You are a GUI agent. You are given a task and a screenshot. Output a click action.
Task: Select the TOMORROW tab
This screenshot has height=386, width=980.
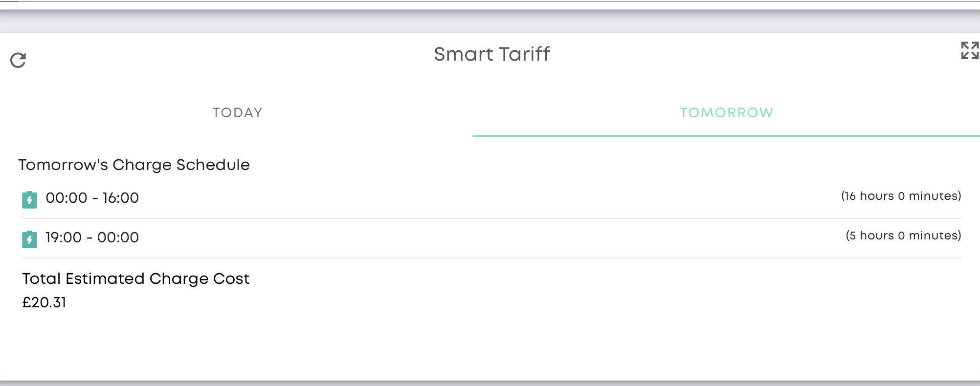tap(726, 113)
